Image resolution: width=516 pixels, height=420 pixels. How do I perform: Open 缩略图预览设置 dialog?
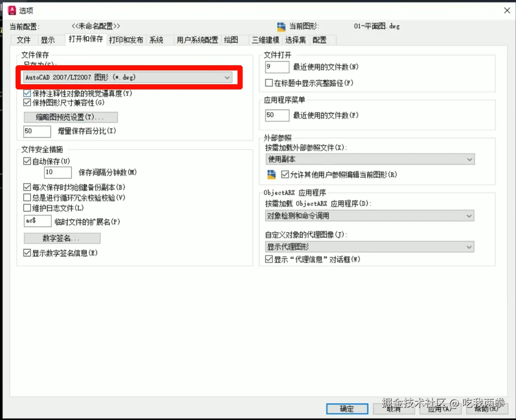pyautogui.click(x=71, y=117)
